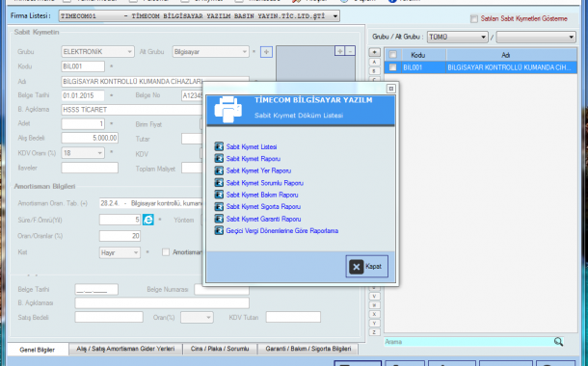Open the Sabit Kıymet Raporu link

[254, 159]
